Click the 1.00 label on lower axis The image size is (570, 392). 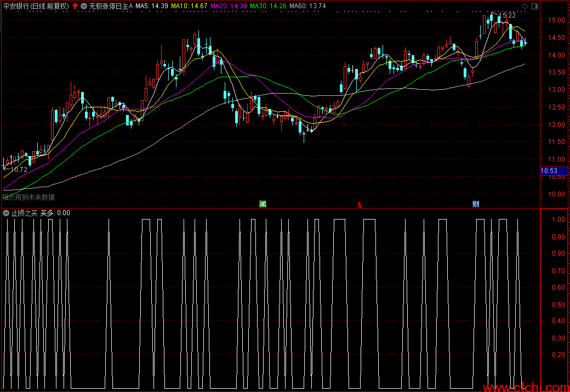coord(558,219)
